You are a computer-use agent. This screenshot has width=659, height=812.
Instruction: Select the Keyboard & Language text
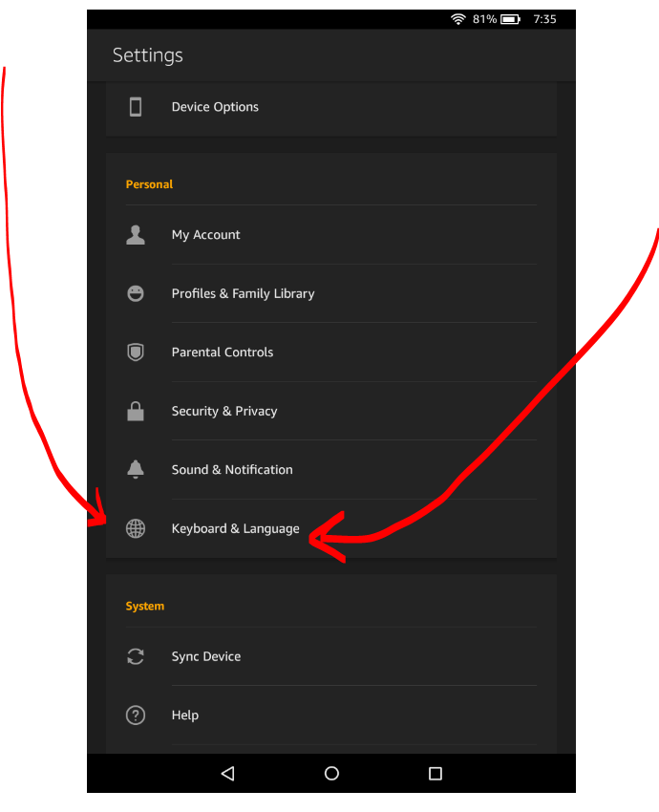click(x=235, y=529)
